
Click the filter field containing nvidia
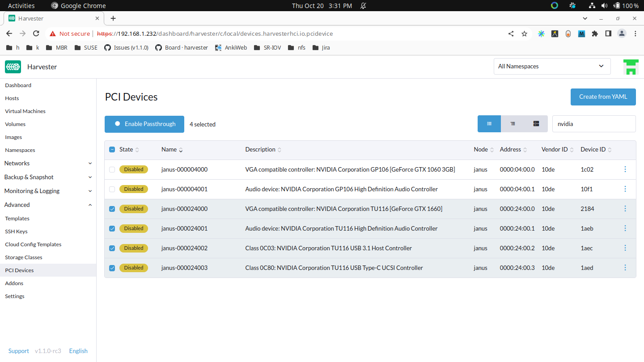(593, 124)
